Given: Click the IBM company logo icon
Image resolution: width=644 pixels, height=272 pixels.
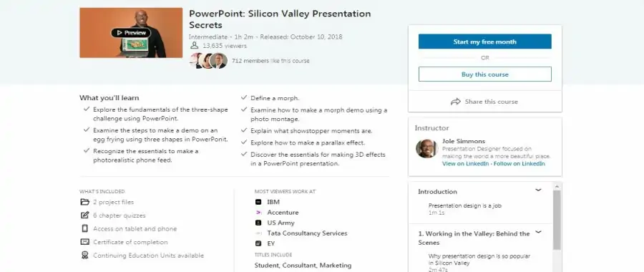Looking at the screenshot, I should (x=258, y=202).
